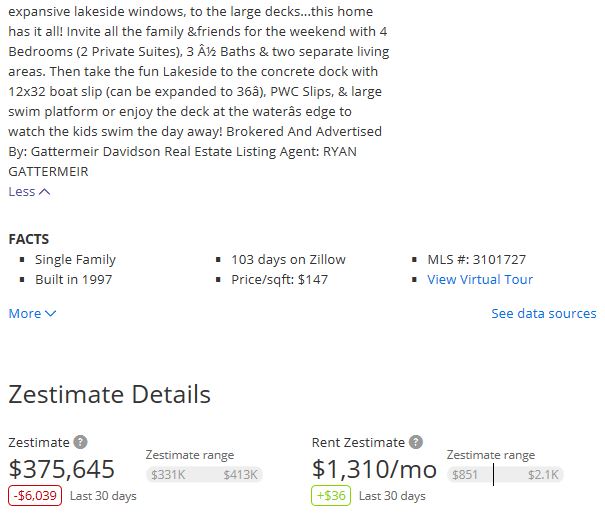Expand facts with More chevron
The height and width of the screenshot is (517, 605).
pyautogui.click(x=32, y=314)
